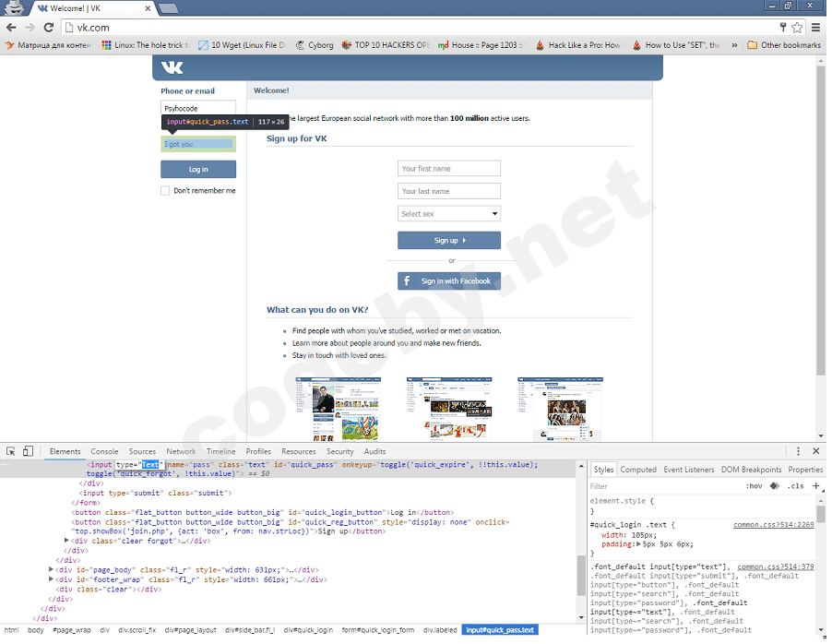Select the Event Listeners tab
Screen dimensions: 832x644
point(689,470)
